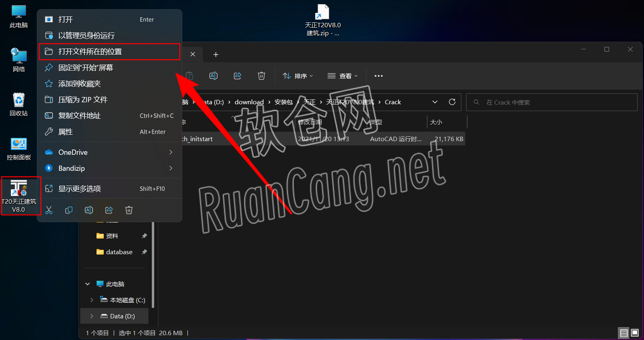The width and height of the screenshot is (644, 340).
Task: Minimize the File Explorer window
Action: 584,49
